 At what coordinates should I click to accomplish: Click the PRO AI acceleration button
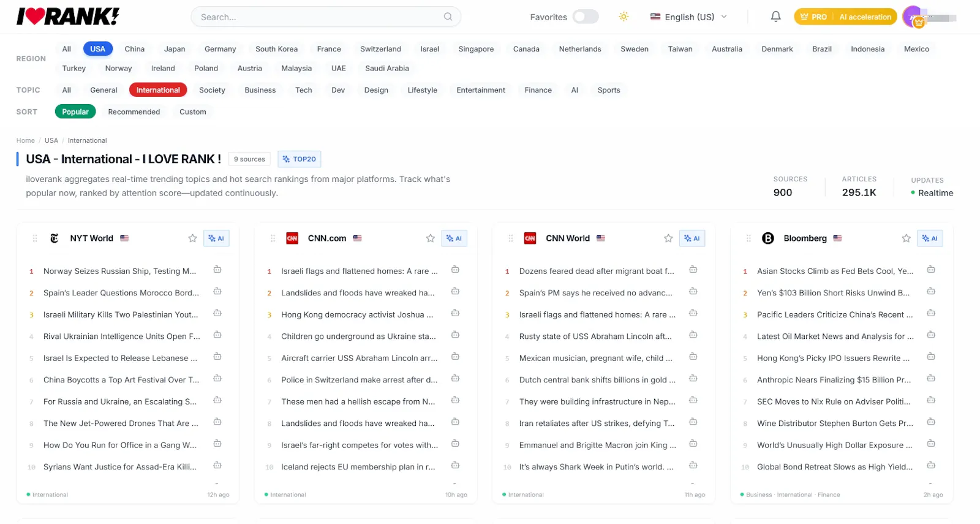tap(845, 17)
